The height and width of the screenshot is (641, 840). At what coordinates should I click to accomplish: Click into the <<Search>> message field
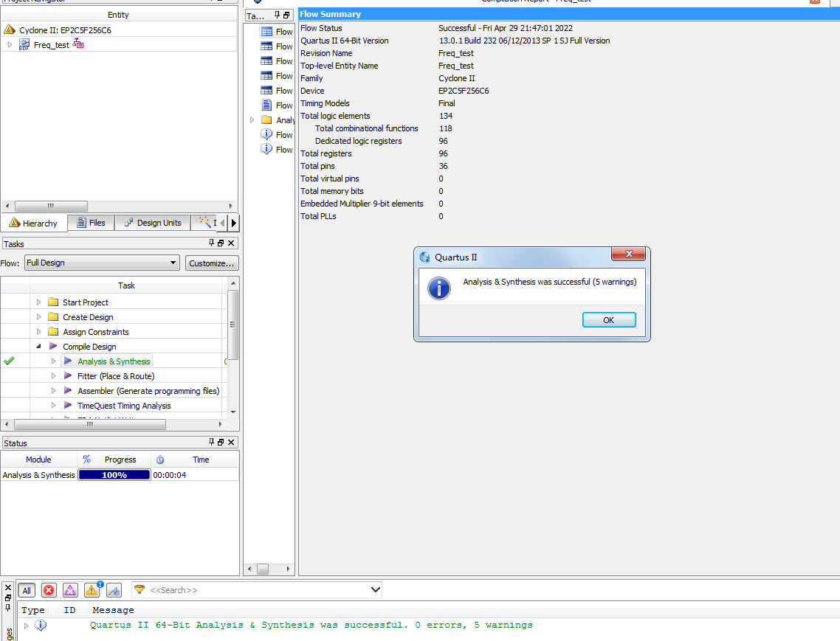click(x=257, y=590)
